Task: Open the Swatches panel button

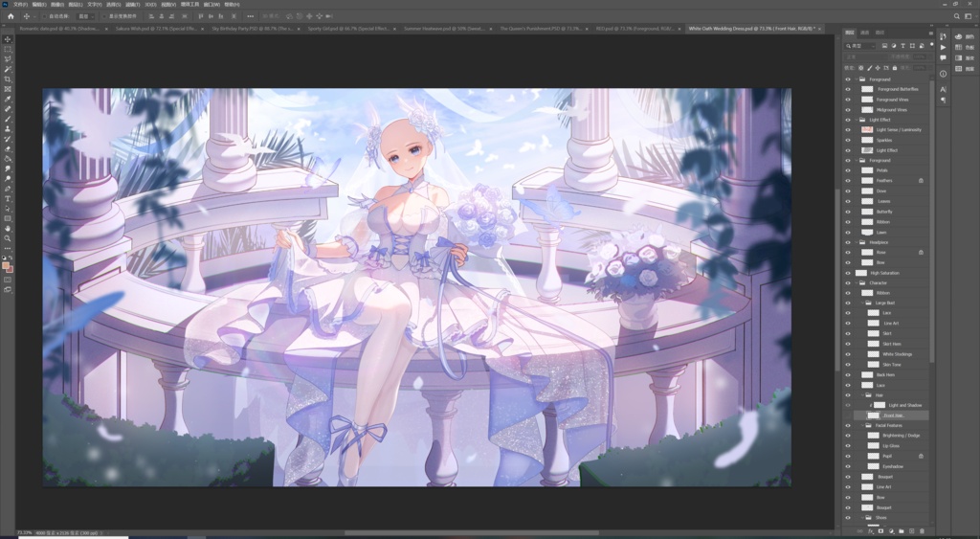Action: (963, 48)
